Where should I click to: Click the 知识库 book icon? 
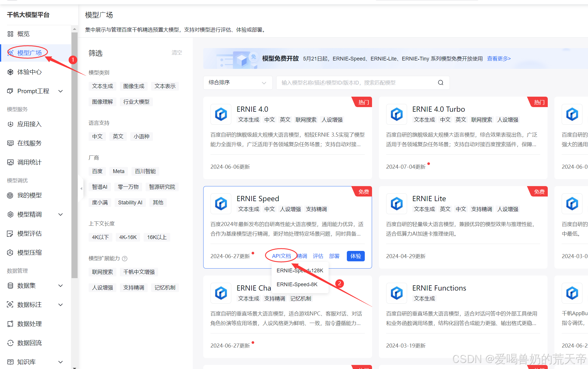coord(10,362)
